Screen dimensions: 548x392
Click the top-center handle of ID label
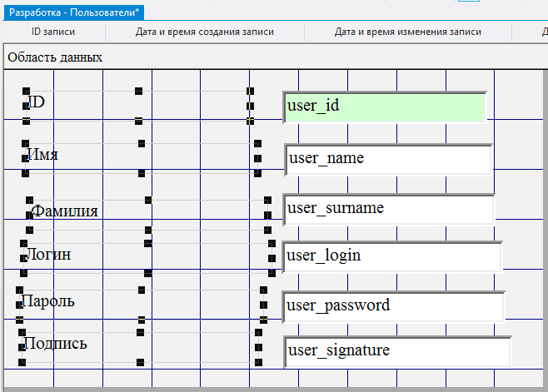coord(138,90)
